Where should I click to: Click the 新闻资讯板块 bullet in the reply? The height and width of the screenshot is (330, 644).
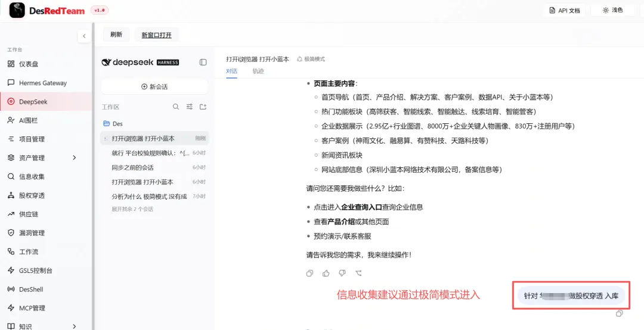[x=342, y=155]
